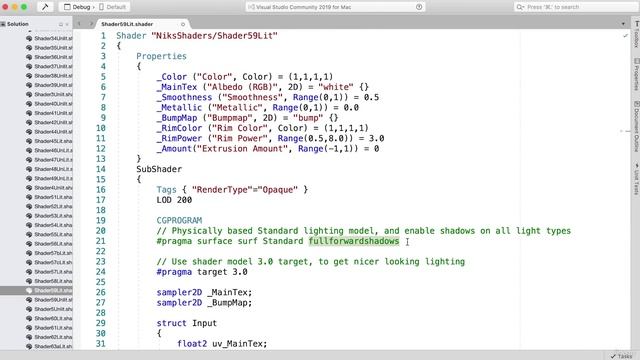The height and width of the screenshot is (360, 640).
Task: Click the 'Press ⌘. to search' field
Action: click(x=576, y=7)
